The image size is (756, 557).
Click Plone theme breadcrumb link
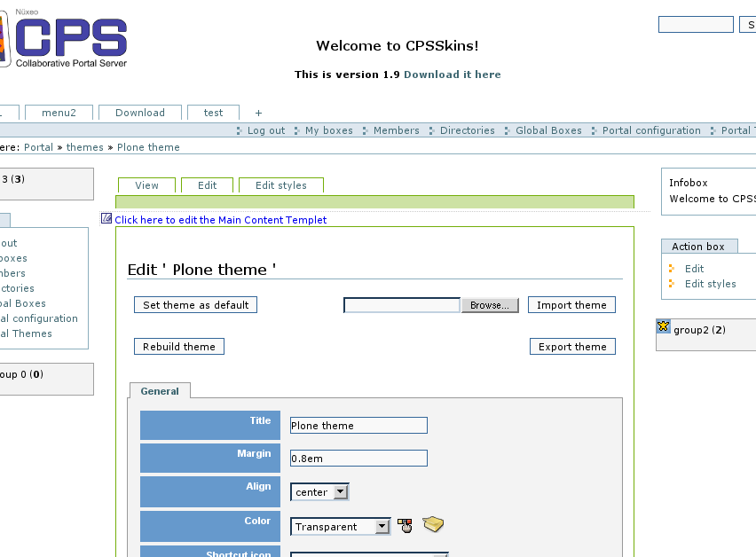point(148,147)
